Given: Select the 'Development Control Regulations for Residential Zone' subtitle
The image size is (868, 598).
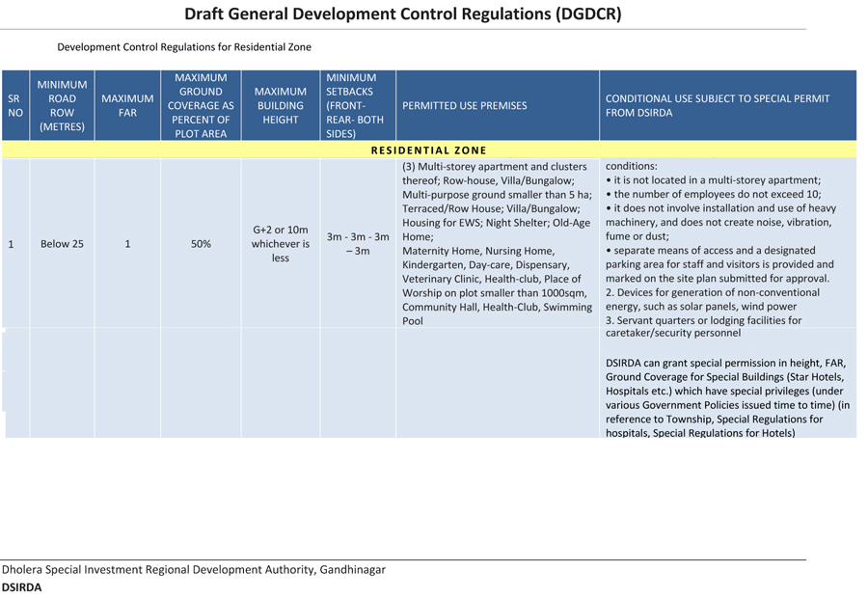Looking at the screenshot, I should point(183,47).
